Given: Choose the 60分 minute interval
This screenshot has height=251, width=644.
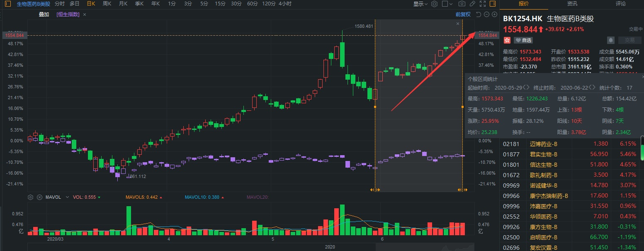Looking at the screenshot, I should point(252,4).
